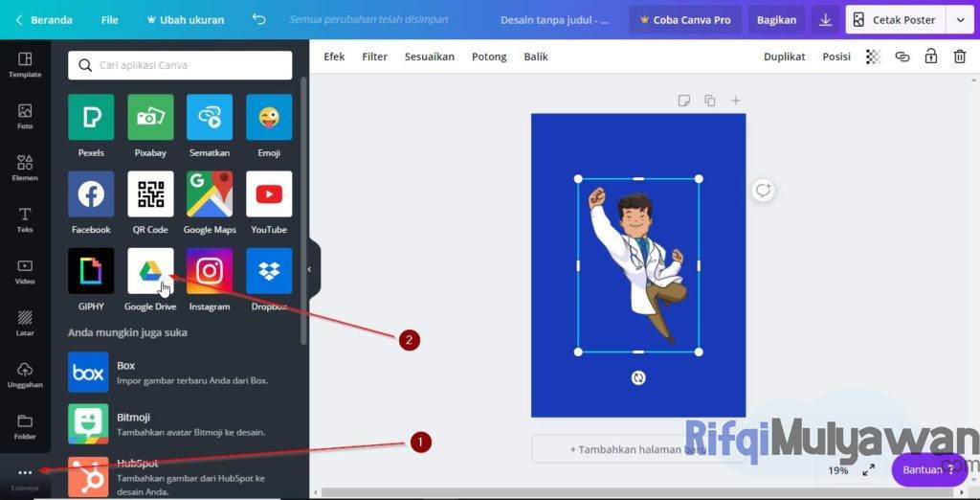The width and height of the screenshot is (980, 500).
Task: Click the Duplikat button
Action: 785,57
